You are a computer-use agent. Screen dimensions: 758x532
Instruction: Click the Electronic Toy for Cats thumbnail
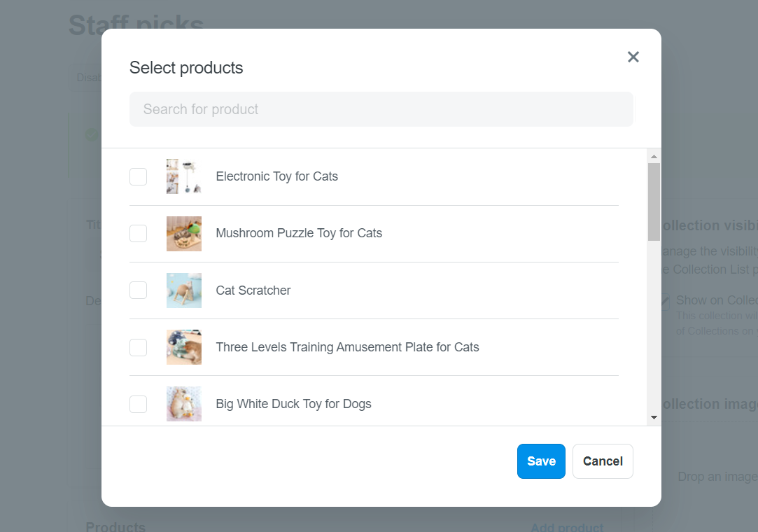(183, 176)
